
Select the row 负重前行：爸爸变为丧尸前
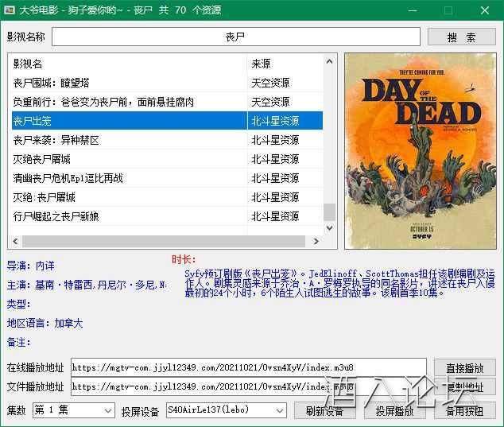tap(167, 102)
